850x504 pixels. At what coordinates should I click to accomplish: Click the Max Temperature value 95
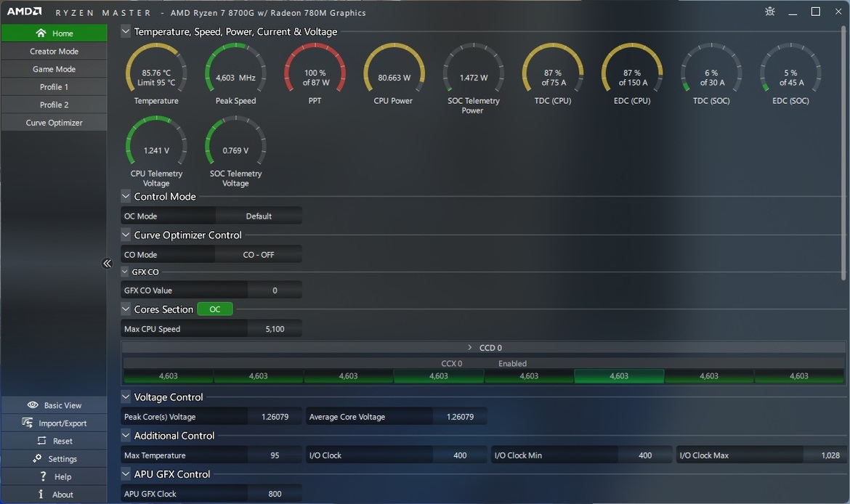tap(275, 455)
